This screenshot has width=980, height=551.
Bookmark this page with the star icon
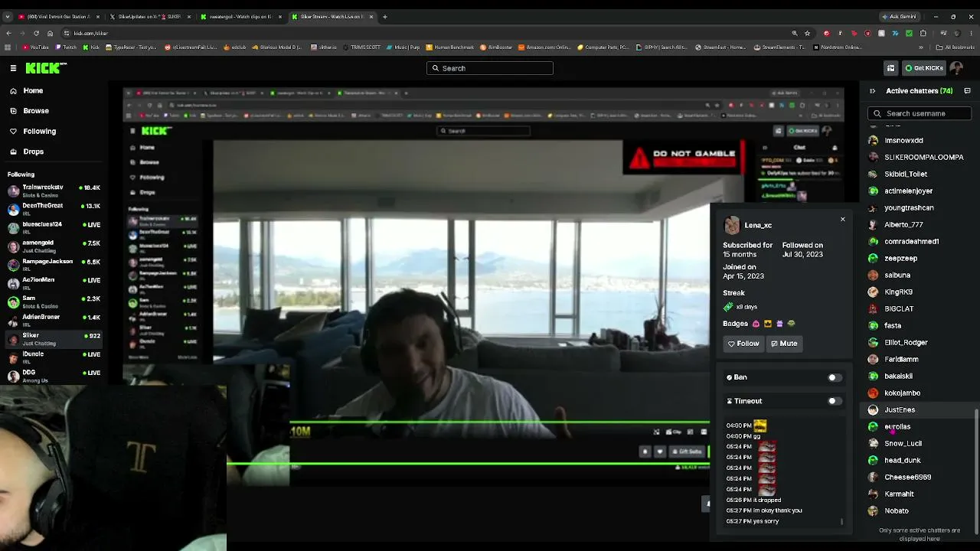coord(807,33)
